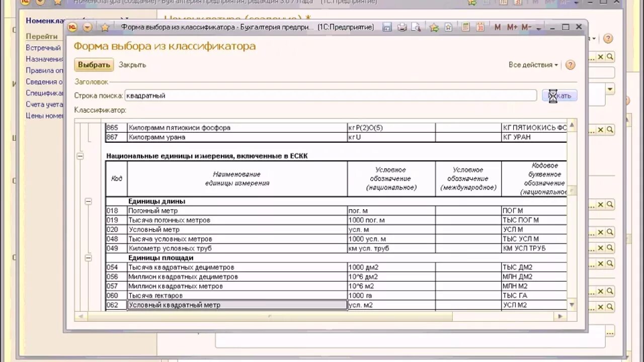The image size is (644, 362).
Task: Open Встречный link in Номенклатура navigation panel
Action: (43, 48)
